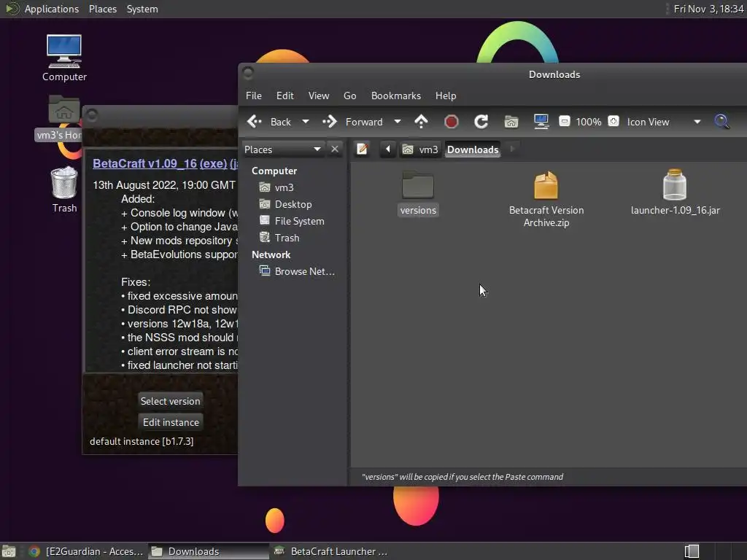Go back with the Back arrow icon

point(255,122)
